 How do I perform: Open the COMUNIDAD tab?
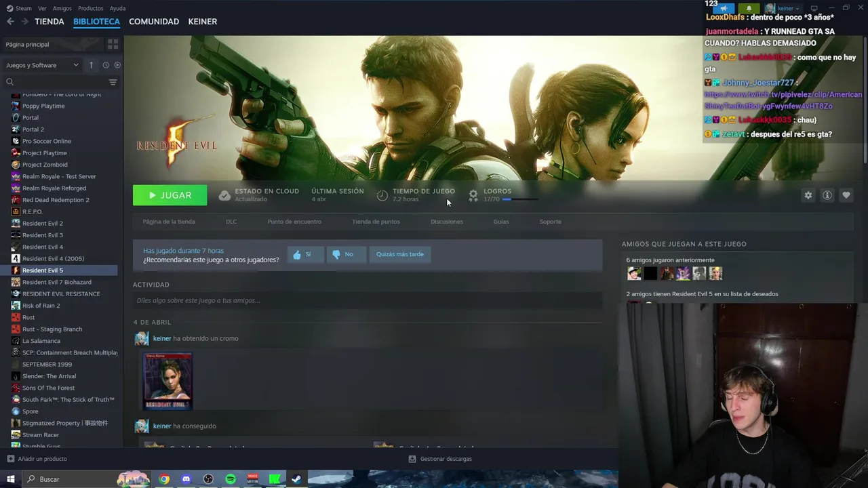(154, 22)
